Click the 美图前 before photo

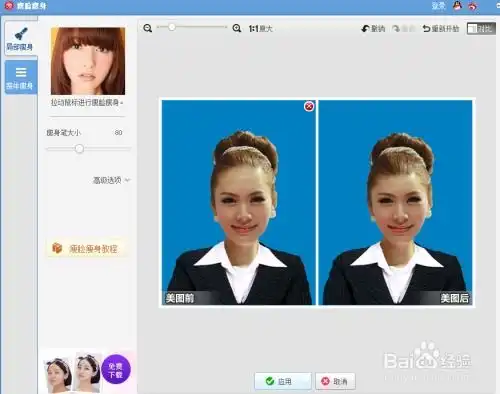pyautogui.click(x=238, y=202)
